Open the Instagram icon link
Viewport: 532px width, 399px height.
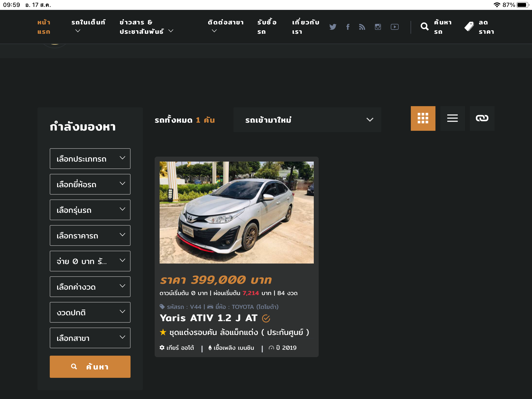point(378,27)
